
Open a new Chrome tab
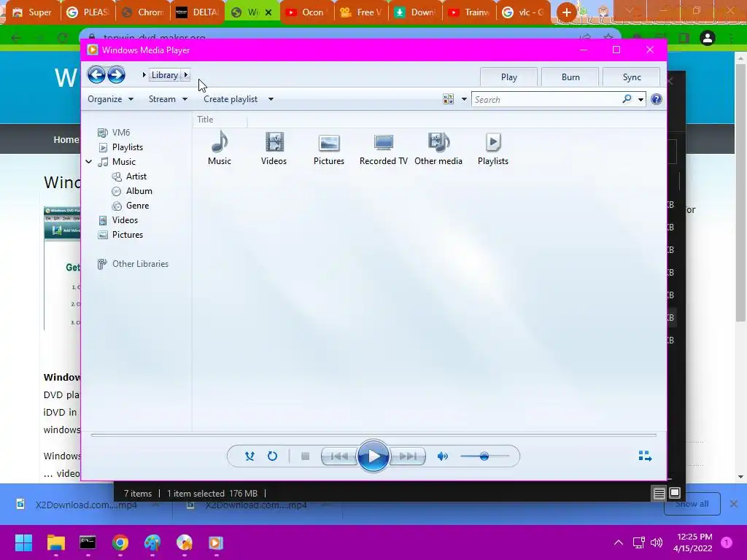566,12
